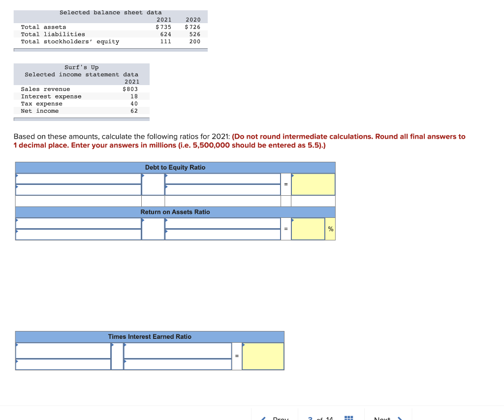The height and width of the screenshot is (420, 504).
Task: Go to the Next question
Action: (388, 418)
